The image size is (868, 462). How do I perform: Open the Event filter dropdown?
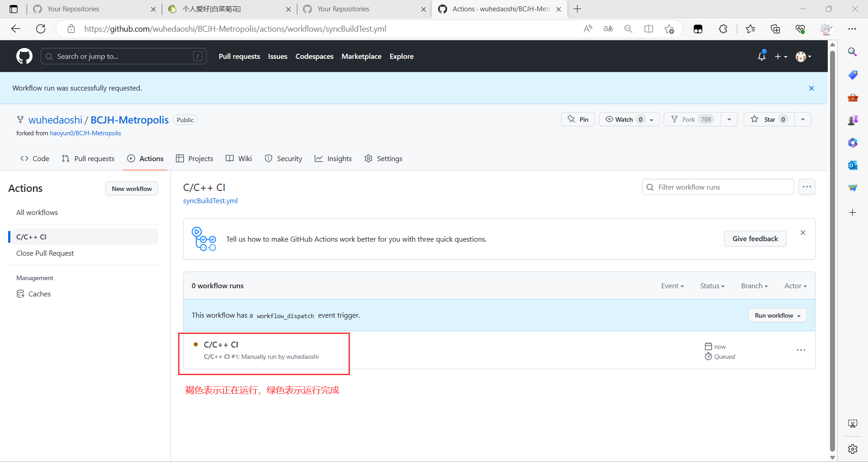click(x=672, y=286)
